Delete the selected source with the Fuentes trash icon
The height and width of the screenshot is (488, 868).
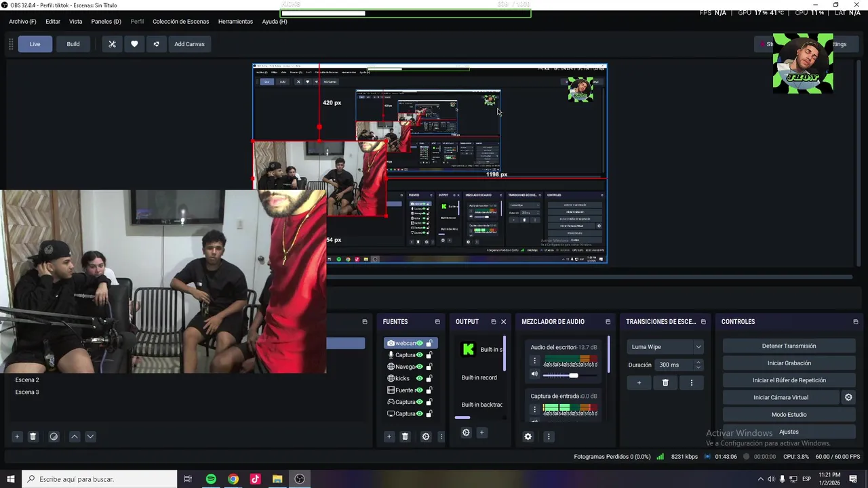(x=405, y=436)
